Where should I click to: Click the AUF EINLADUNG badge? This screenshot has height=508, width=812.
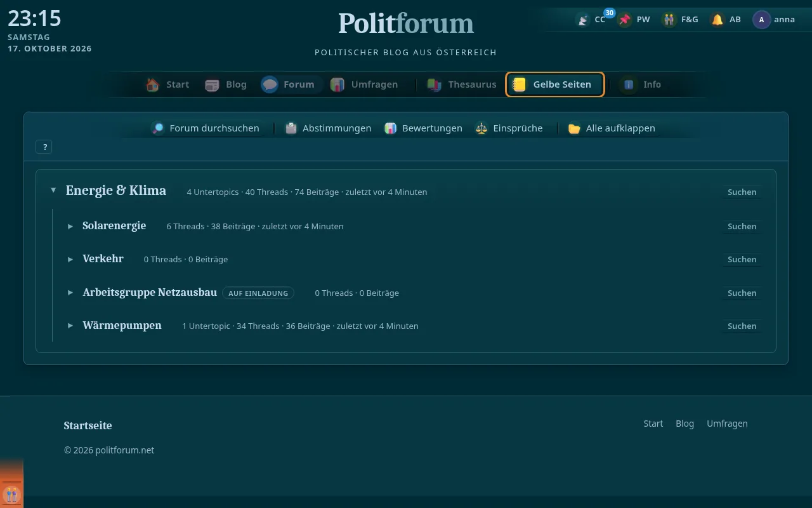point(258,293)
